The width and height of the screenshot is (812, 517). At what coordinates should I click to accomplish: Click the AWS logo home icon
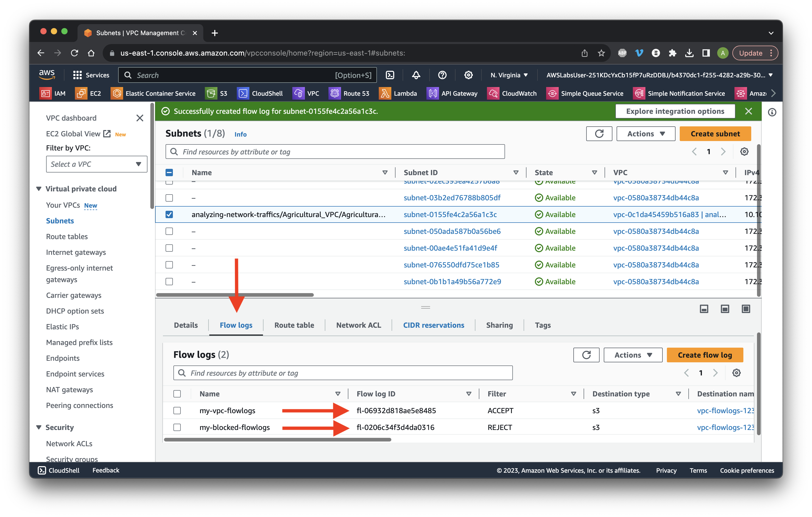pos(47,75)
